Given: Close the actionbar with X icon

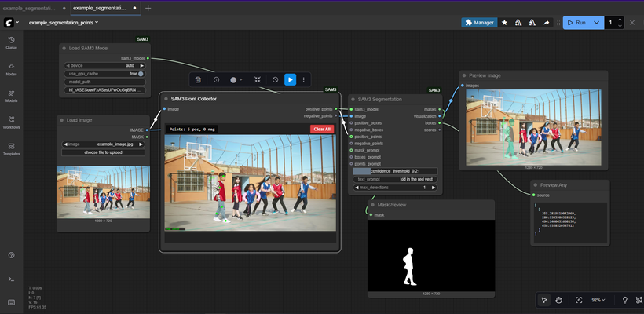Looking at the screenshot, I should (632, 23).
